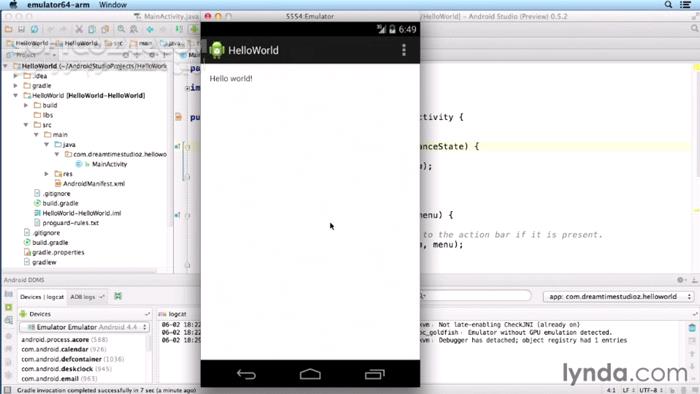Select the gradlew file
The height and width of the screenshot is (394, 700).
[x=44, y=262]
